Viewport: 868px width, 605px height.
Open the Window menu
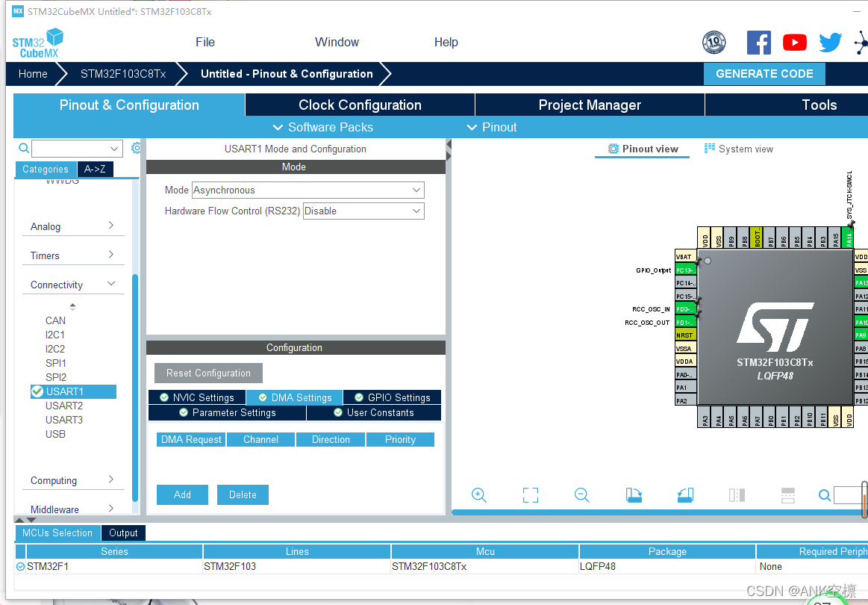337,42
